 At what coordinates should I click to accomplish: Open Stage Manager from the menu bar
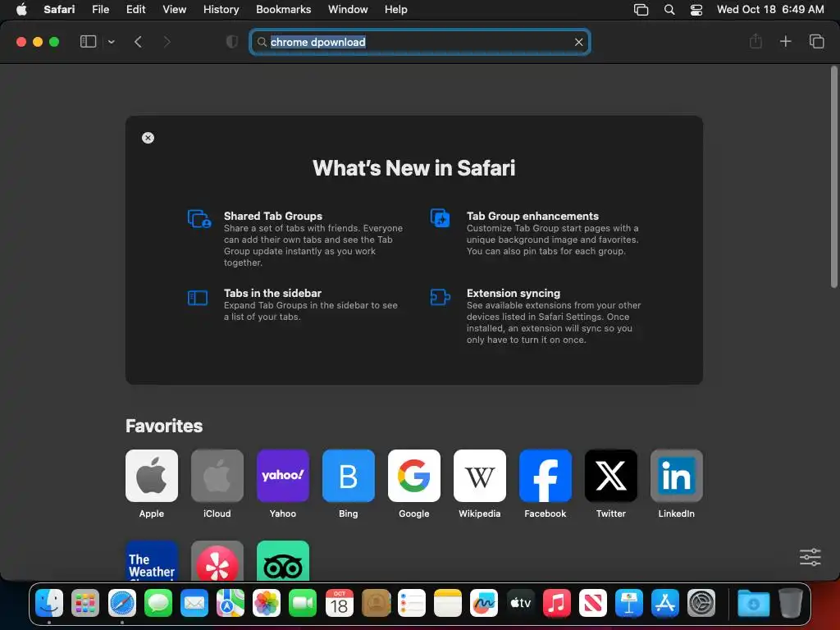[x=641, y=10]
